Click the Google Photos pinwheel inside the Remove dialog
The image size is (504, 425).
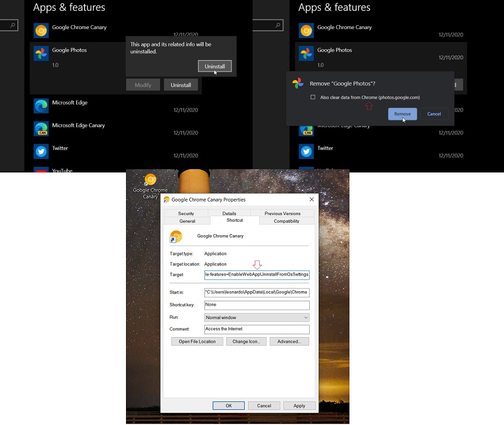point(298,83)
